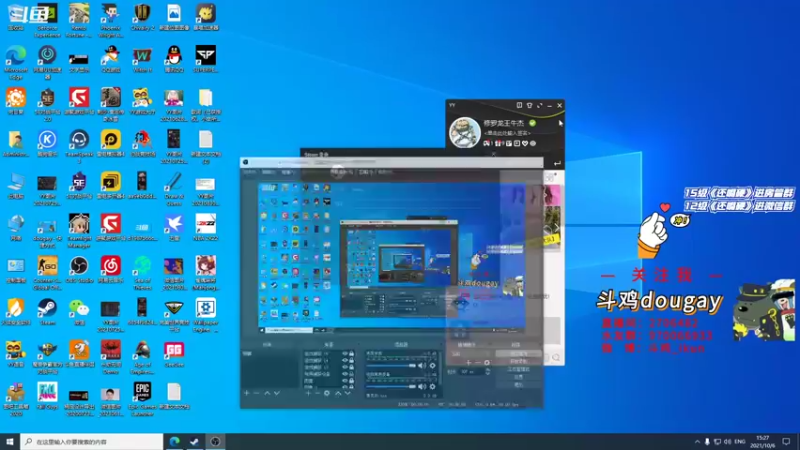
Task: Open ENG input language indicator
Action: pyautogui.click(x=740, y=441)
